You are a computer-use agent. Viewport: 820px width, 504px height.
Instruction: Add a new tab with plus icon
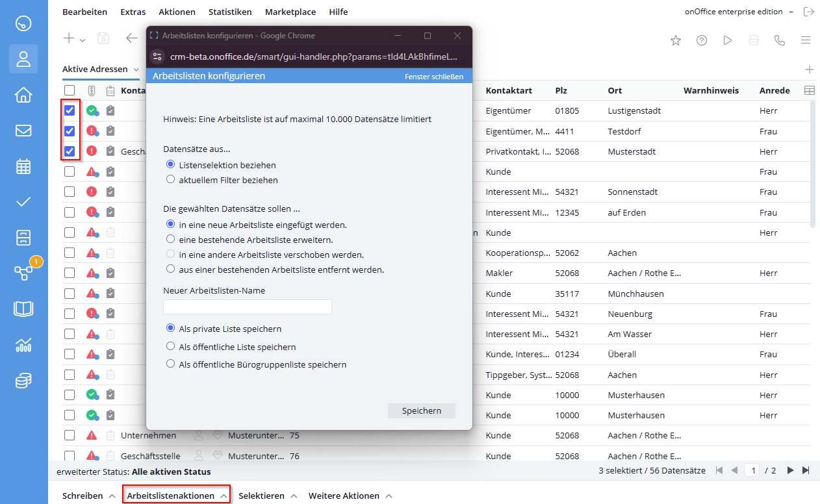(810, 69)
